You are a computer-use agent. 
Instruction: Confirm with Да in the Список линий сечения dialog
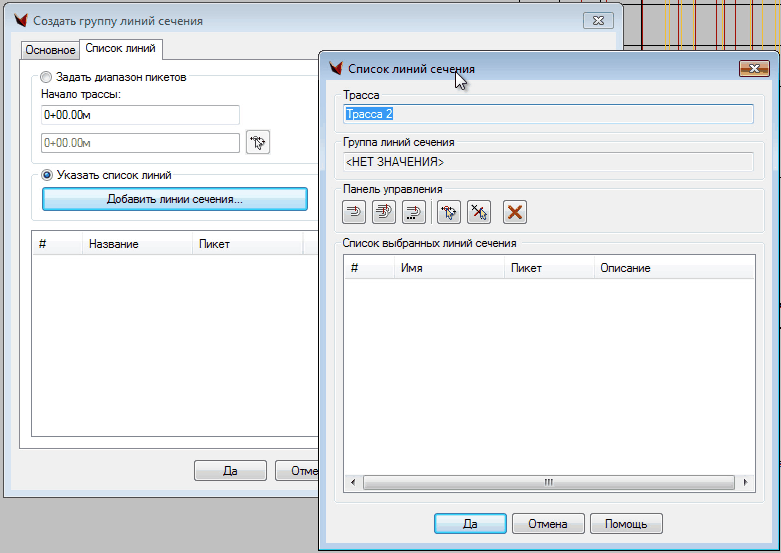470,523
